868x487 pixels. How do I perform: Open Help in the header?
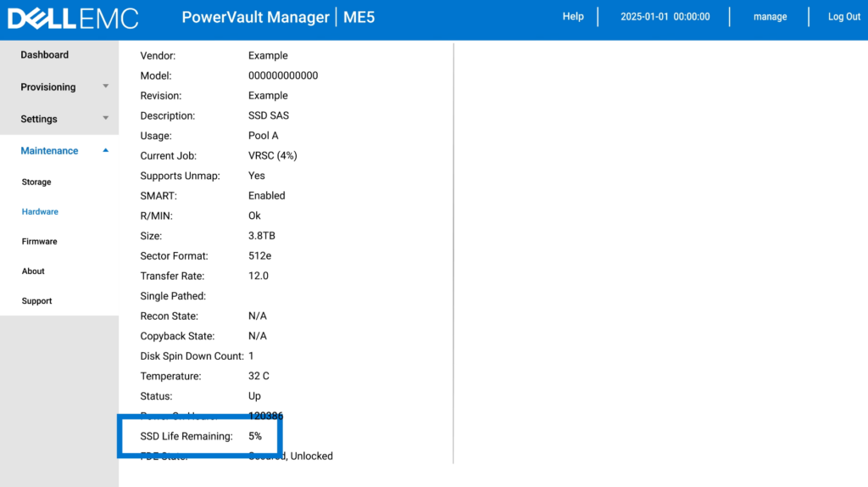573,17
